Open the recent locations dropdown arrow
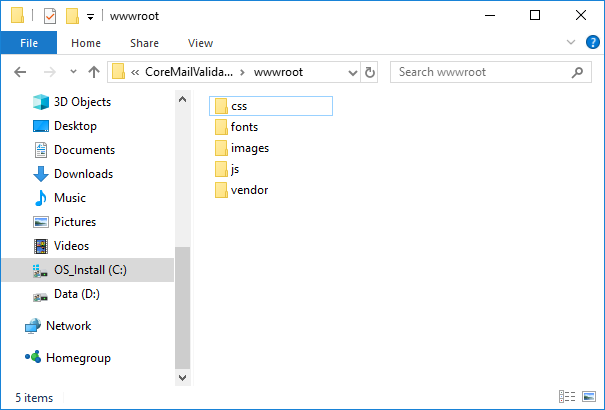The height and width of the screenshot is (410, 605). click(x=72, y=73)
